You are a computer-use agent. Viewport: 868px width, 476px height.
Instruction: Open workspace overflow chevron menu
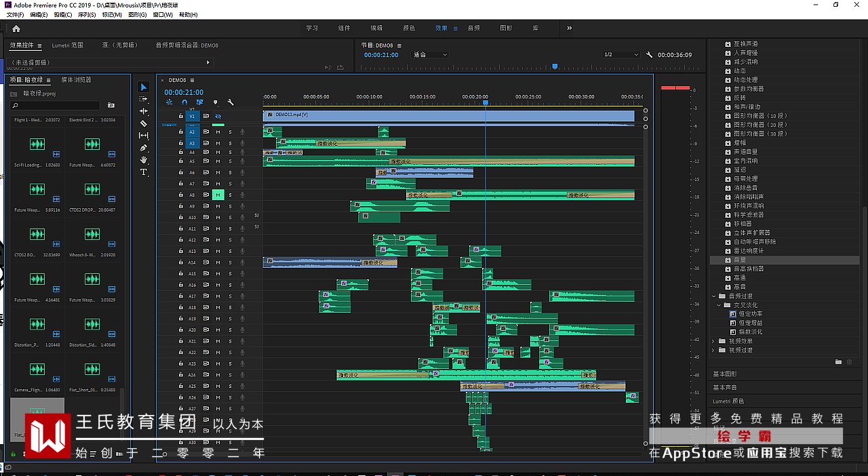coord(569,28)
